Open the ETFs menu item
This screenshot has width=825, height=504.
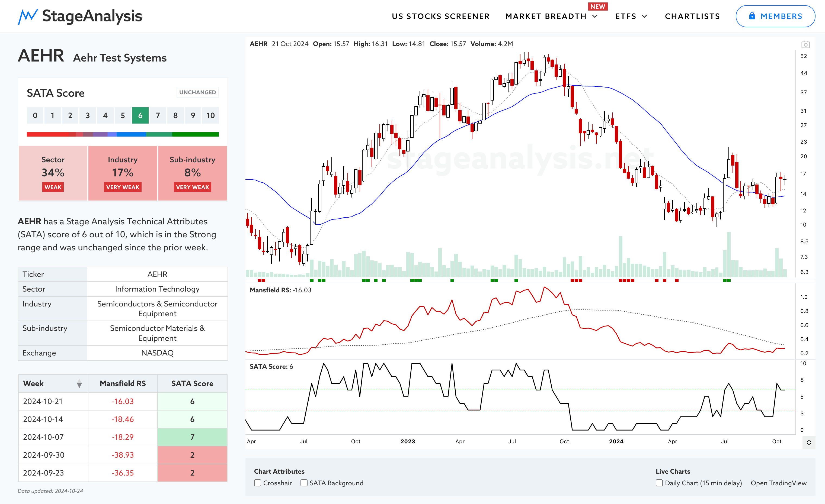tap(625, 16)
